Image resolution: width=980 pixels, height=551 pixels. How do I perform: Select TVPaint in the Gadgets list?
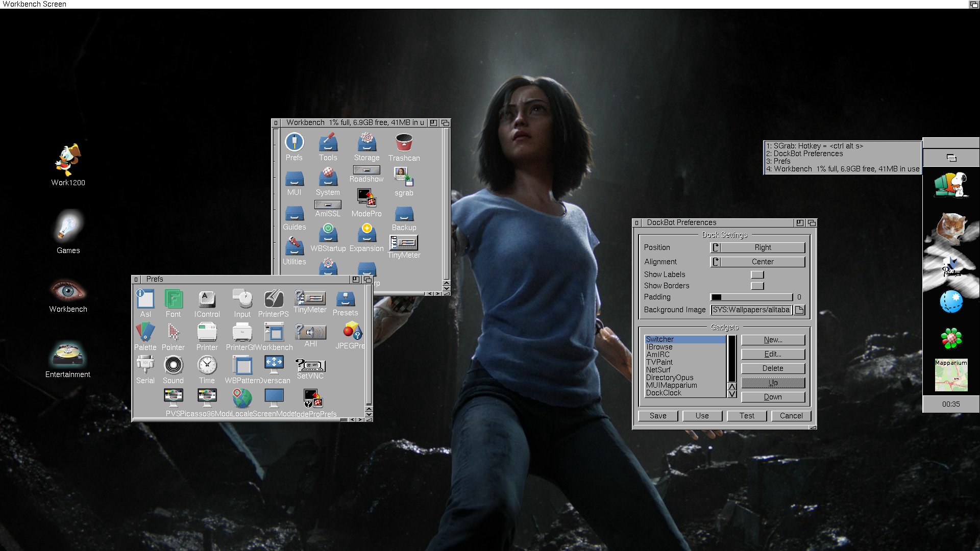[x=685, y=362]
